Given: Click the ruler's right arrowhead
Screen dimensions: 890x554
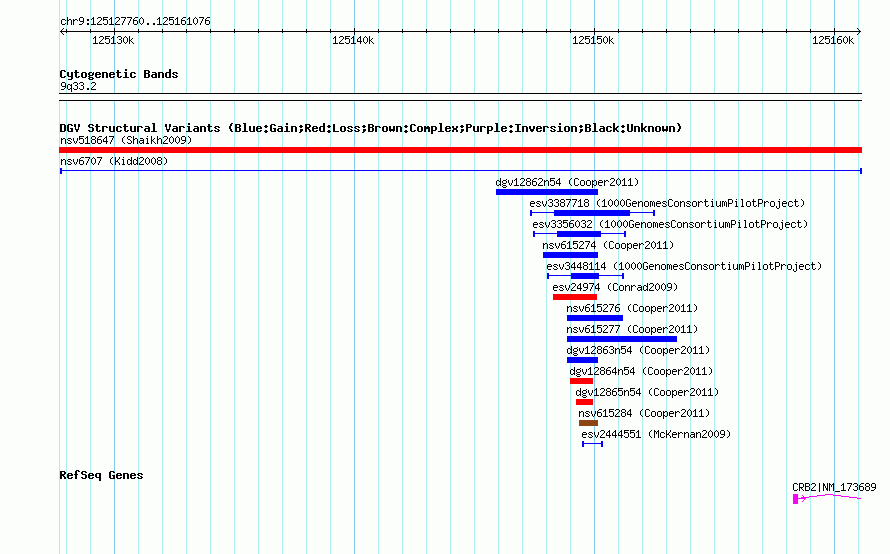Looking at the screenshot, I should pos(859,32).
